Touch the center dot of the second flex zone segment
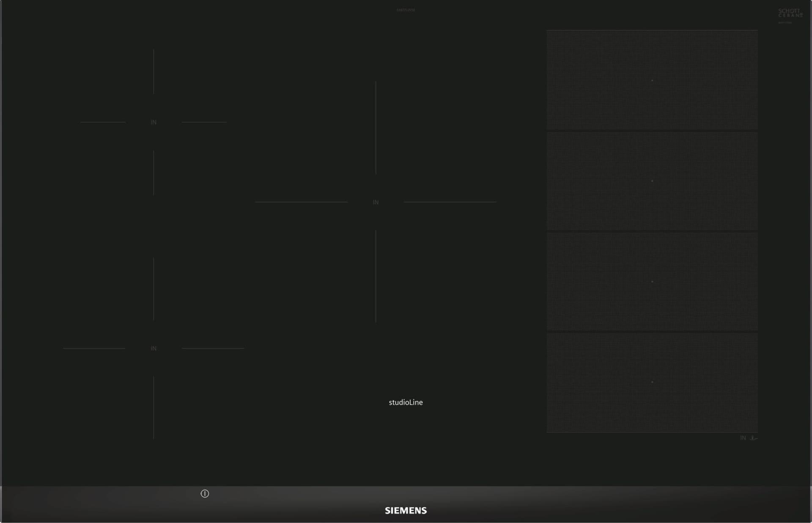The image size is (812, 523). click(652, 181)
